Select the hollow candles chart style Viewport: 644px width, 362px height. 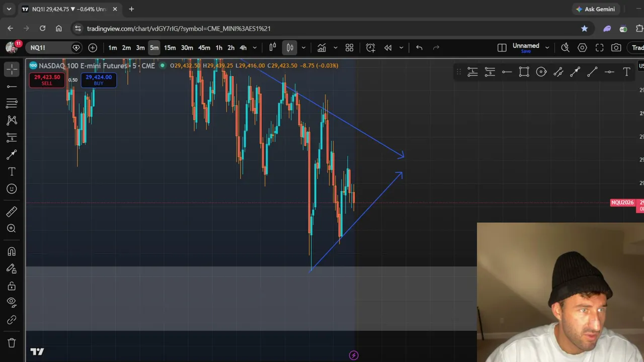tap(273, 48)
